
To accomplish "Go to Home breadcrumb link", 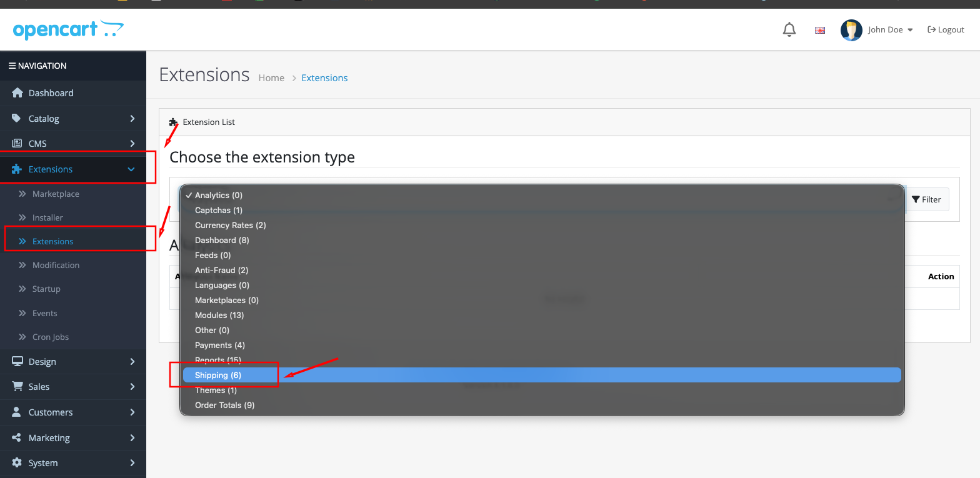I will tap(271, 78).
